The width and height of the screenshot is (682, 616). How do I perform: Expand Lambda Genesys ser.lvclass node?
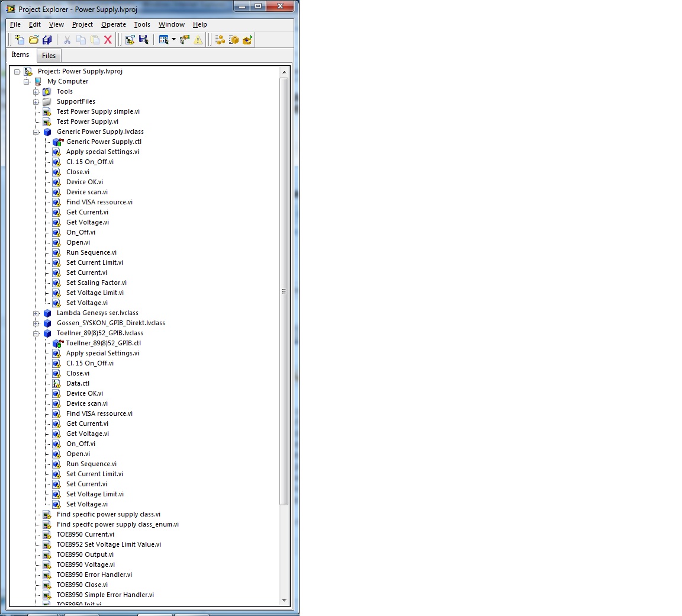[37, 313]
